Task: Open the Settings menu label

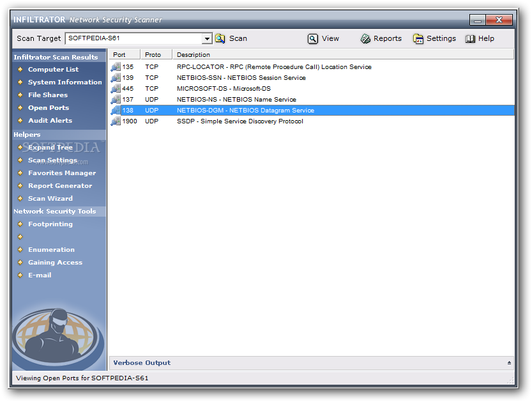Action: 441,39
